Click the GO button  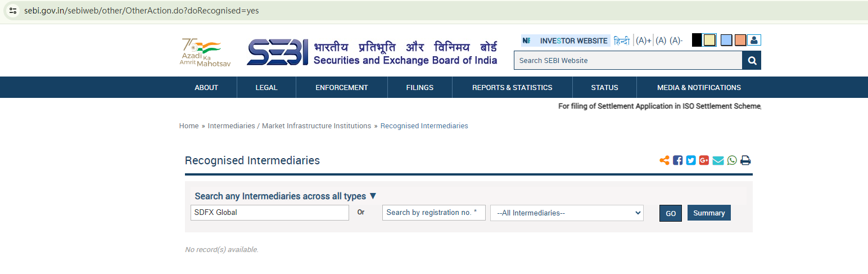tap(671, 213)
